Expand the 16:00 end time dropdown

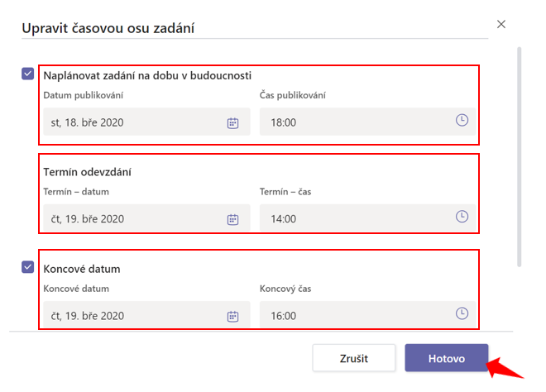[x=367, y=315]
